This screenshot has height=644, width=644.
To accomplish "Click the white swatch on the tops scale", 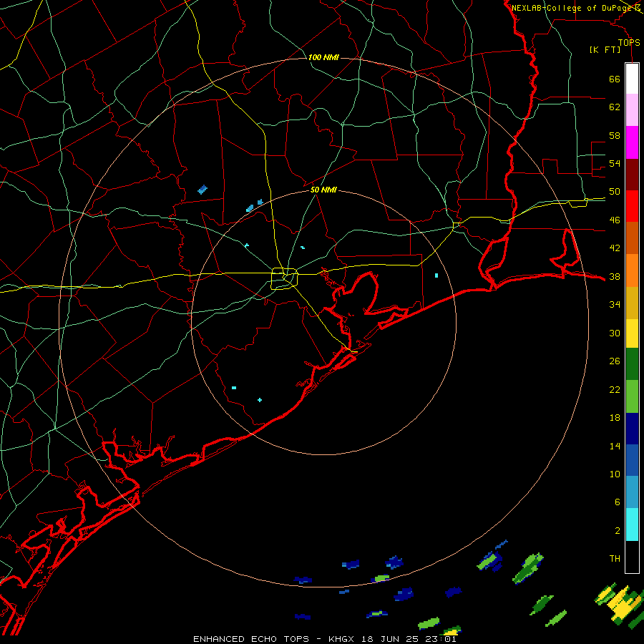I will tap(632, 79).
